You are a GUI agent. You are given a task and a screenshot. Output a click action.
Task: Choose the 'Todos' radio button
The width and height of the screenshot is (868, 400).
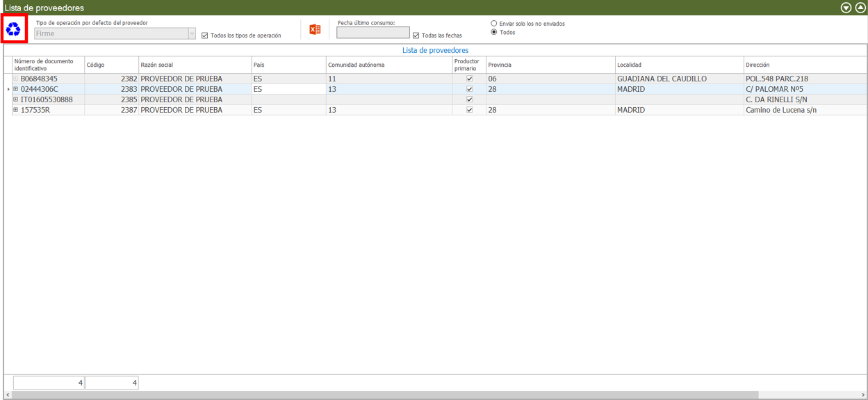[x=494, y=33]
